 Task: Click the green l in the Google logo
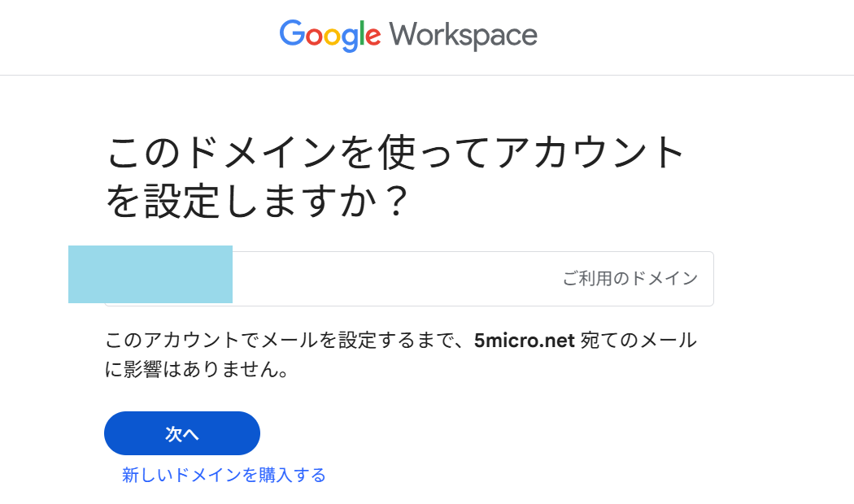(x=364, y=34)
